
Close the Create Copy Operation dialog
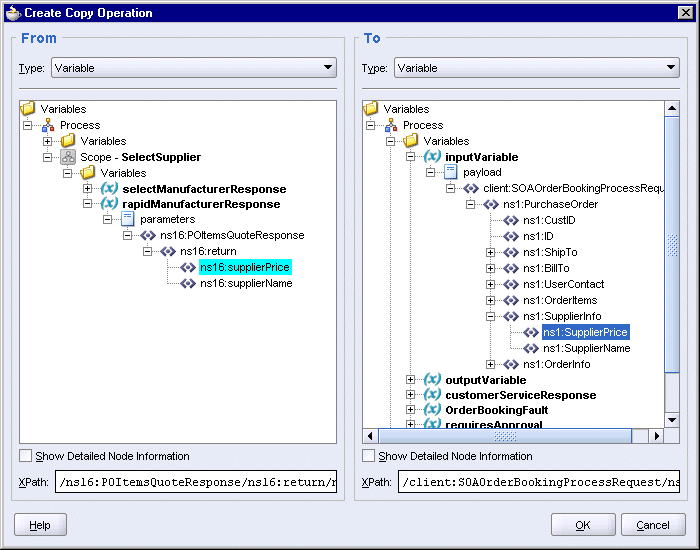click(686, 13)
